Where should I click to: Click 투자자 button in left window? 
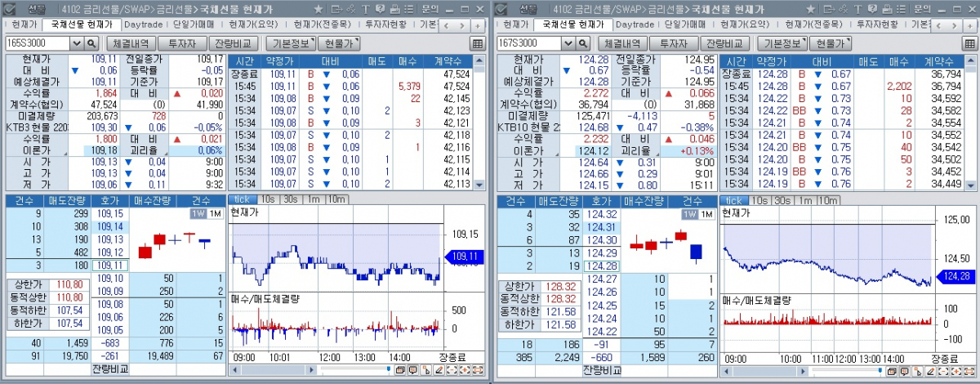pyautogui.click(x=181, y=42)
